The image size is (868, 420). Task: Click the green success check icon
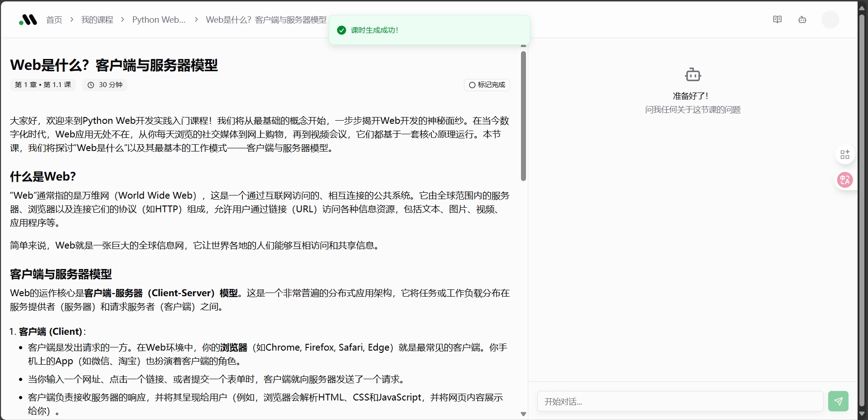[342, 30]
